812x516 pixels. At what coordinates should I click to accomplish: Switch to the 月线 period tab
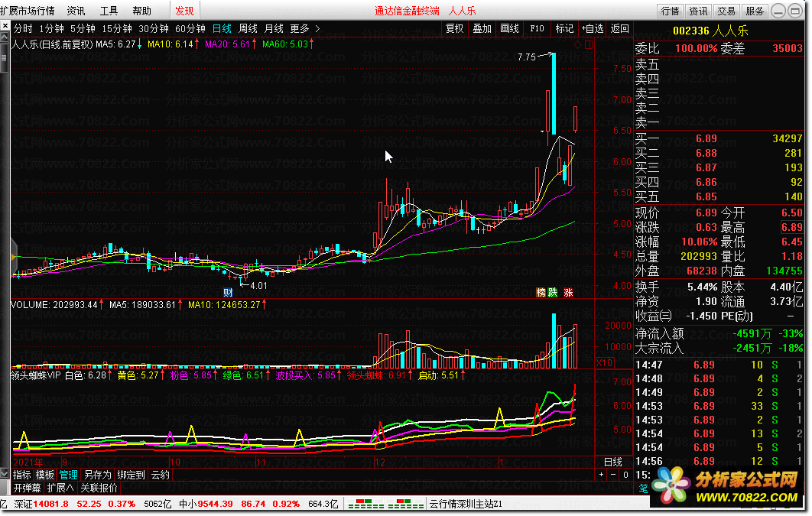(274, 28)
